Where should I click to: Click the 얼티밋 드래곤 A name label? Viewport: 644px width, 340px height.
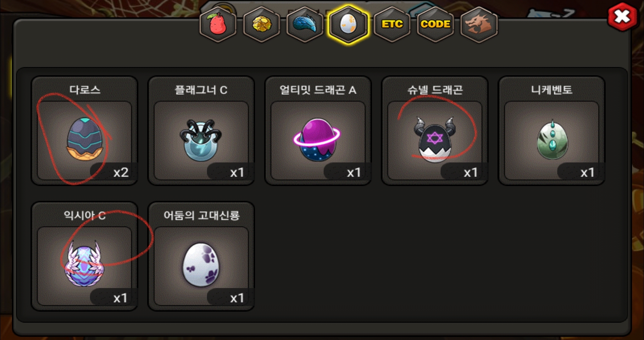point(318,90)
